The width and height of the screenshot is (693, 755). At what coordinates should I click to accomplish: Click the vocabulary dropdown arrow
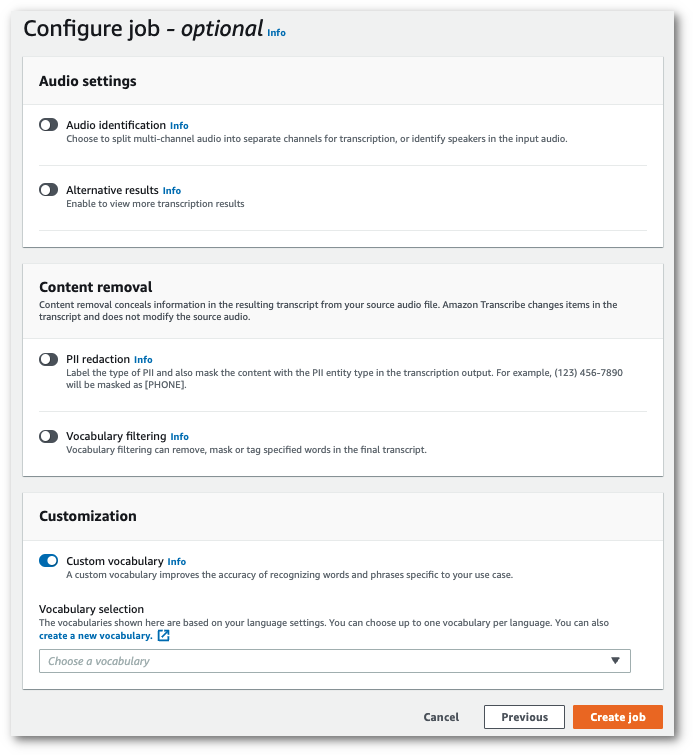616,661
